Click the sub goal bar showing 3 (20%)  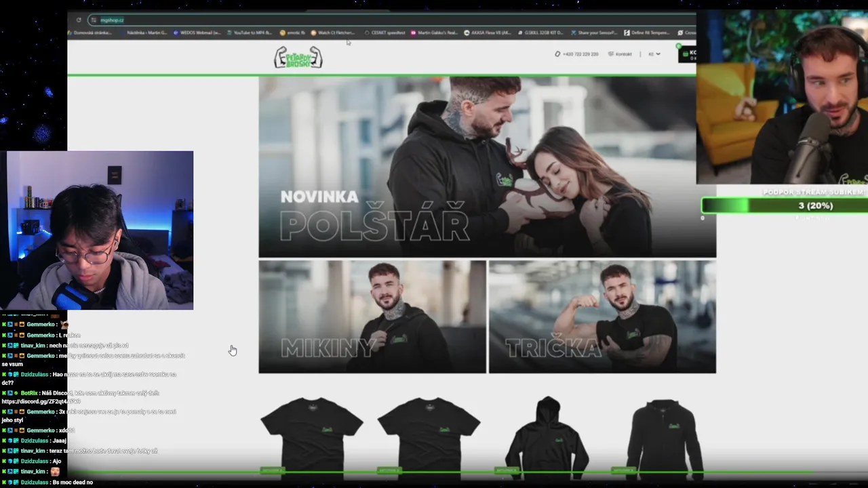point(785,205)
